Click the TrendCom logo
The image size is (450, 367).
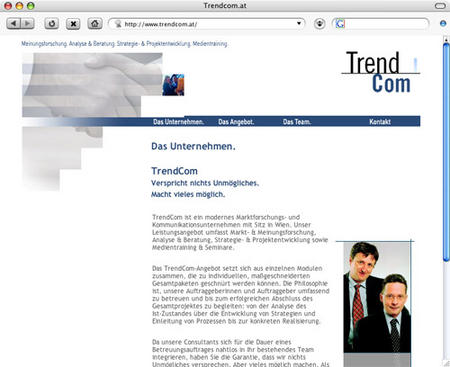click(381, 72)
